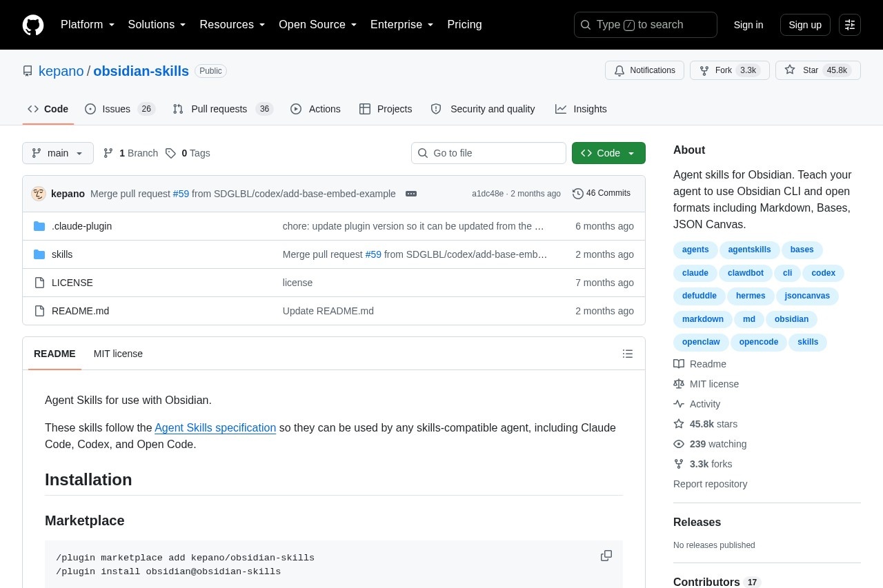Open the Activity link in About
The width and height of the screenshot is (883, 588).
click(x=697, y=404)
